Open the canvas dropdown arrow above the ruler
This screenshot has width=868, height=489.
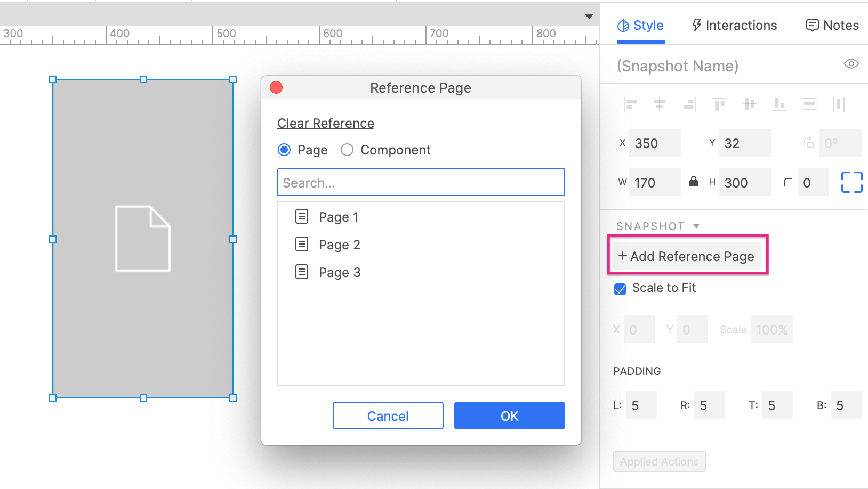(588, 16)
